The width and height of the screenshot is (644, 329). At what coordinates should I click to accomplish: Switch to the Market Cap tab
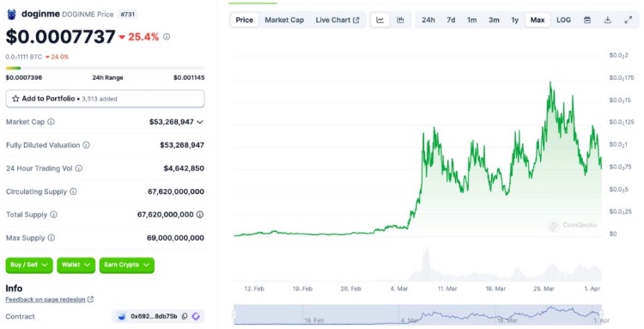click(284, 20)
